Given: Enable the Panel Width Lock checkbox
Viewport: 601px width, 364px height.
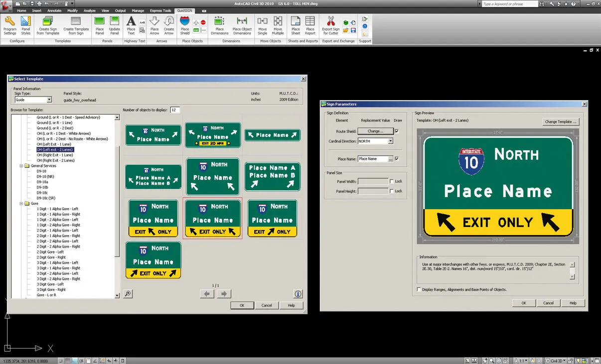Looking at the screenshot, I should coord(392,181).
